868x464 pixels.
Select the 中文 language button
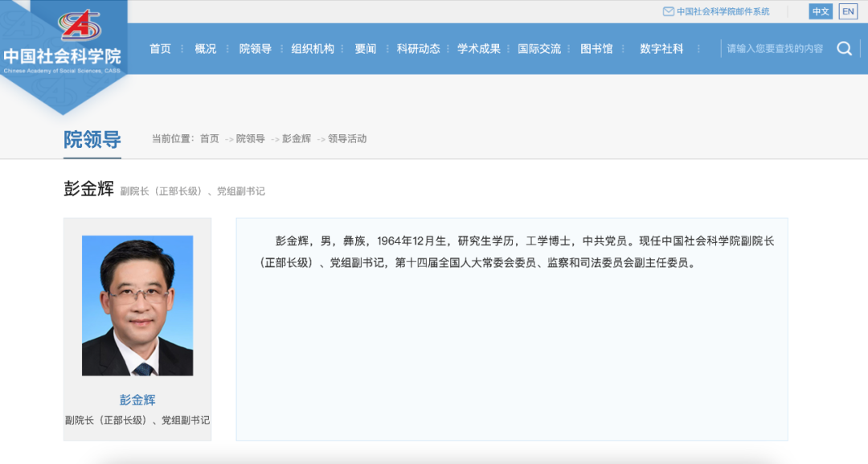tap(821, 10)
